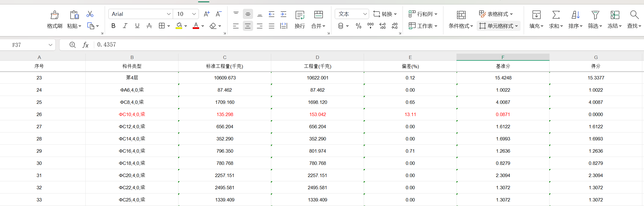Increase font size with A+ icon

[207, 14]
